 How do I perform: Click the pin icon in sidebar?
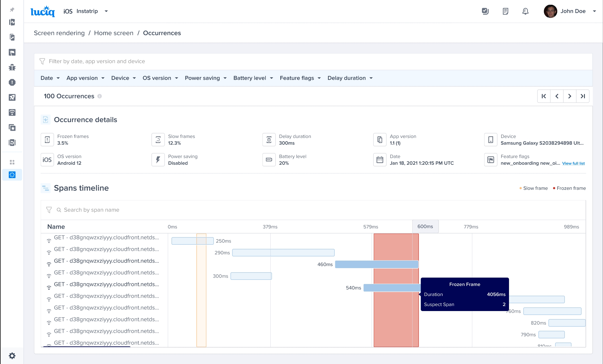tap(12, 10)
